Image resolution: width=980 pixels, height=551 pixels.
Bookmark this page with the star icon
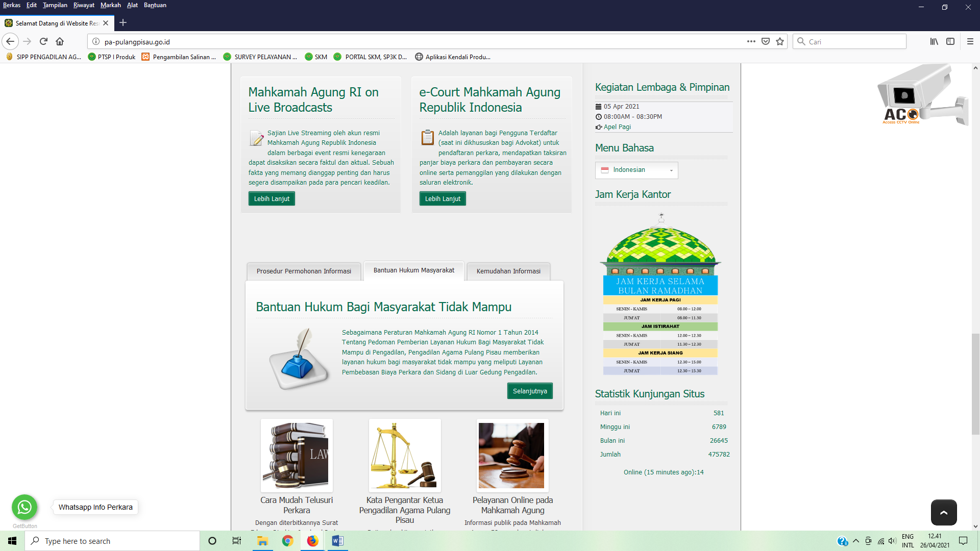pyautogui.click(x=779, y=41)
